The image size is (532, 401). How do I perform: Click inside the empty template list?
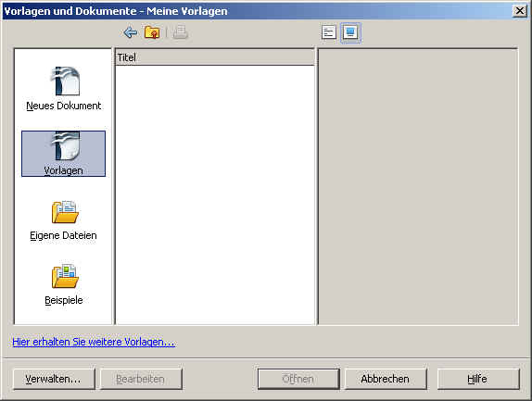(x=215, y=194)
